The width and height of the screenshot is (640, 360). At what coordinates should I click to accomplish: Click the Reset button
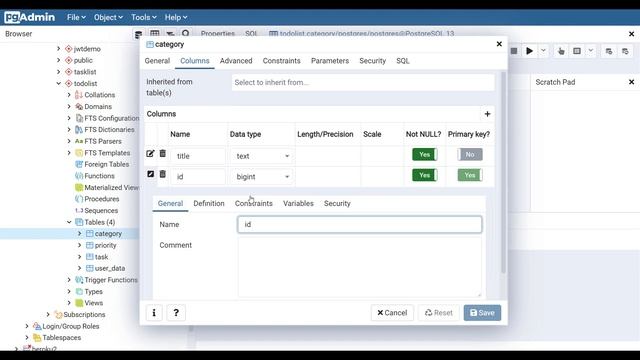[x=438, y=313]
